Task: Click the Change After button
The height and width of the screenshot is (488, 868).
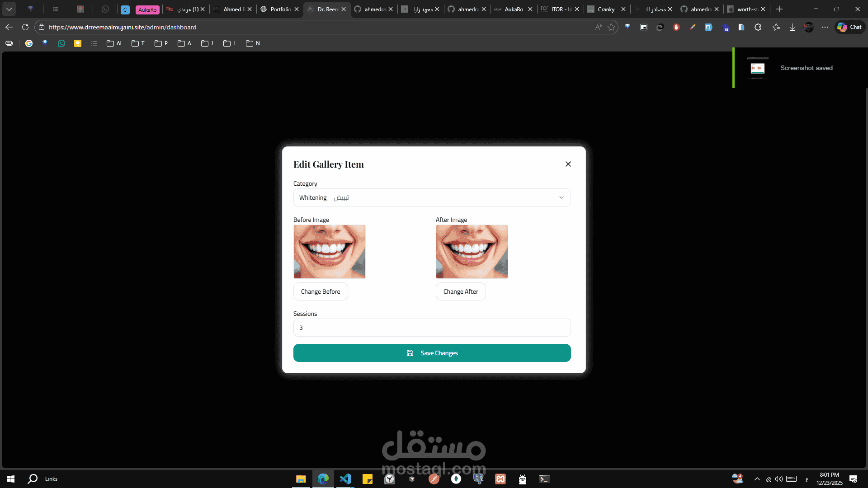Action: pyautogui.click(x=460, y=291)
